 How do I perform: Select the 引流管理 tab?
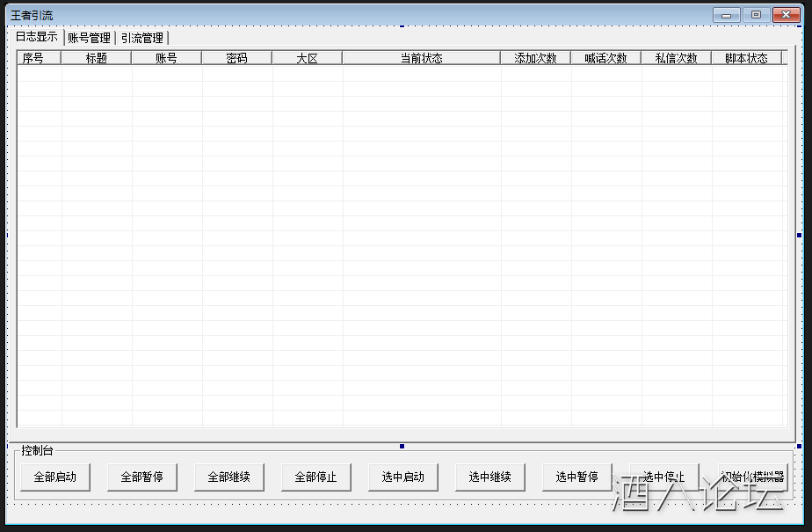[x=142, y=38]
